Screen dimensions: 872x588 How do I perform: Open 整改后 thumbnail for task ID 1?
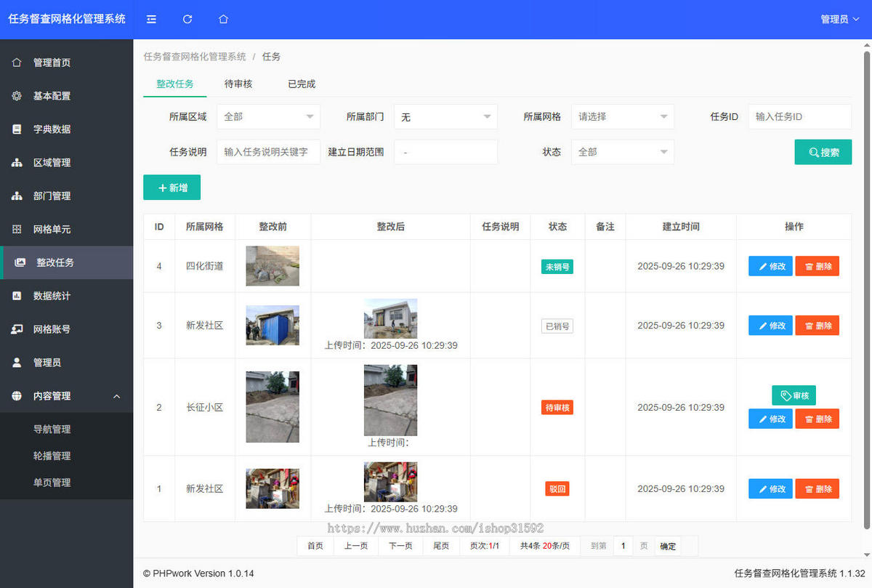coord(391,482)
